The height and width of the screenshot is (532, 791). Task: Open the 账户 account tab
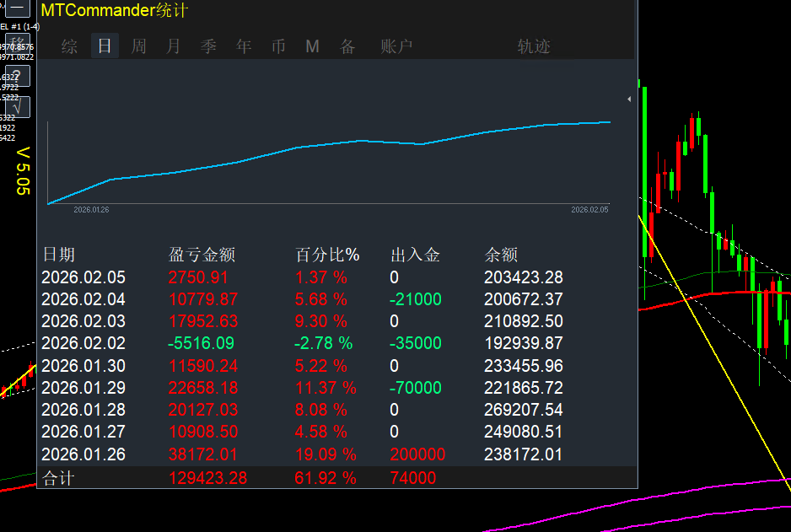point(396,46)
